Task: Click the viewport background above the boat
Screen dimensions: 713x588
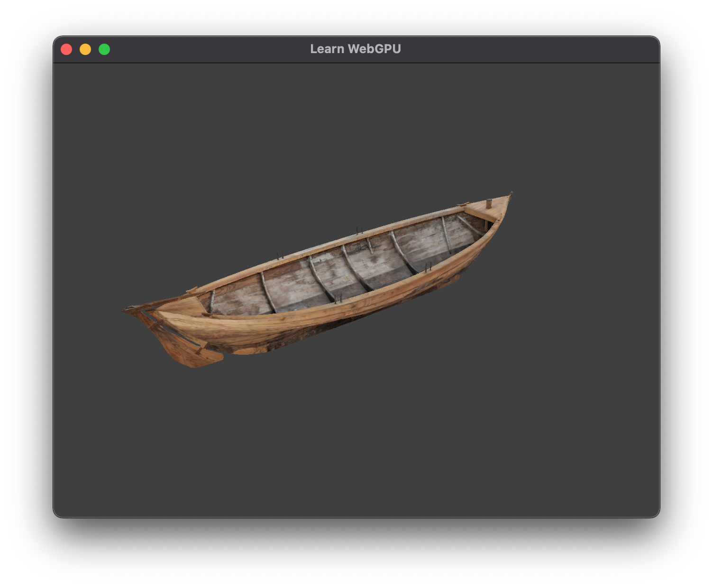Action: 356,119
